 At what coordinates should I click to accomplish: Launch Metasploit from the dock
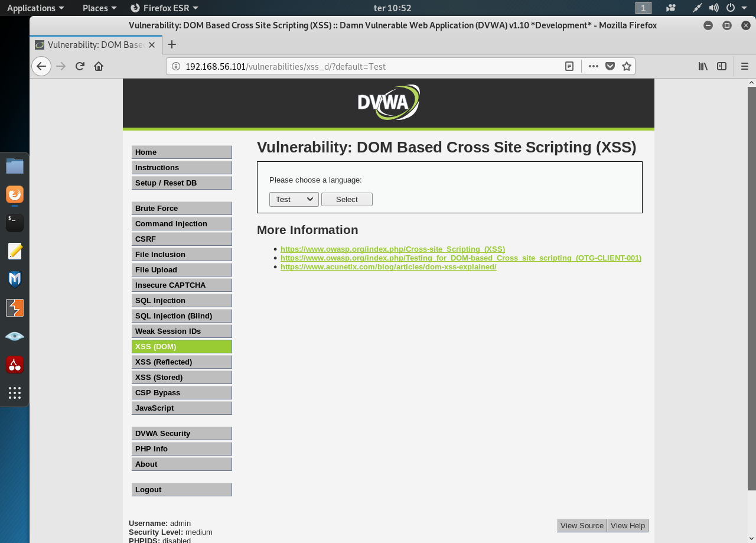click(x=15, y=279)
